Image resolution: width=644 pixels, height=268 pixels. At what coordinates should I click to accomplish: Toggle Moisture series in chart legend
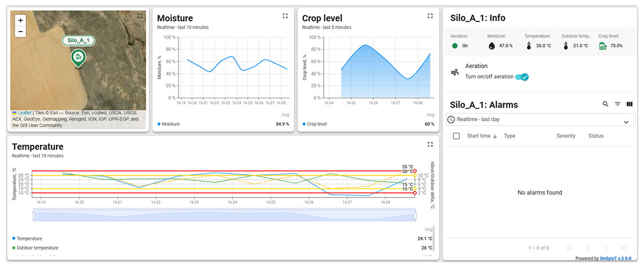pos(170,124)
